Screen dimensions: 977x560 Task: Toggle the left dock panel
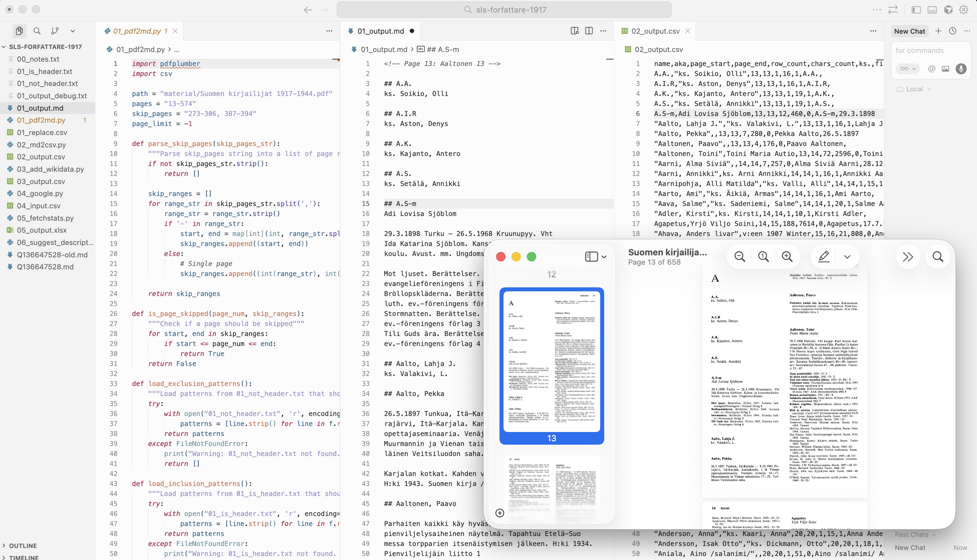coord(916,10)
